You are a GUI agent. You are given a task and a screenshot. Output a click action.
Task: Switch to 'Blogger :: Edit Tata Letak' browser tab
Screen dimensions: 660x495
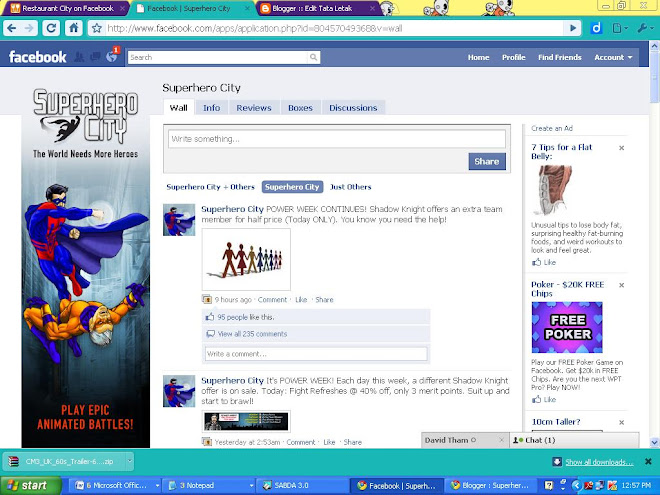317,8
